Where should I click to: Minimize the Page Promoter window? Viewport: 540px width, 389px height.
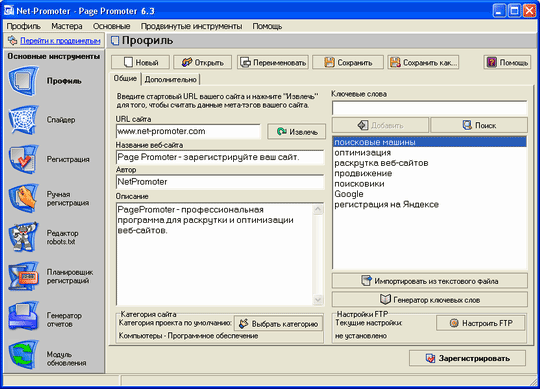(499, 11)
